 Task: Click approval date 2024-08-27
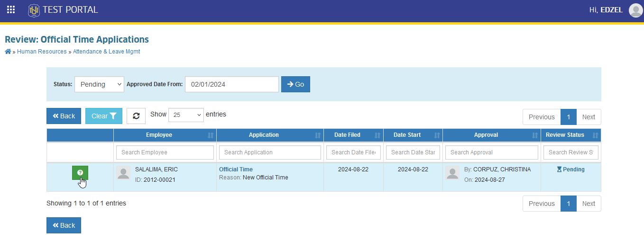pos(491,180)
